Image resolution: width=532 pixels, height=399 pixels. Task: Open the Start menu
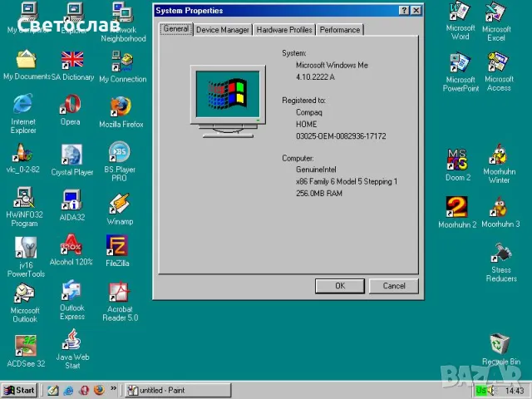pyautogui.click(x=19, y=390)
